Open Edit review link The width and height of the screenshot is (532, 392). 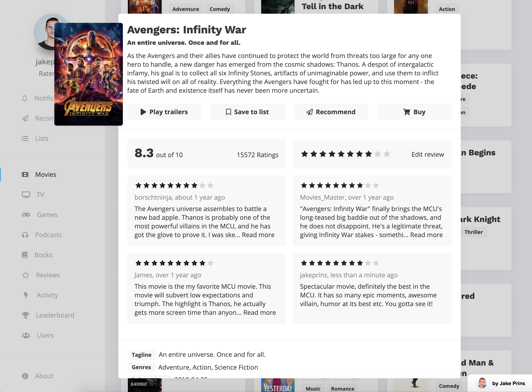(x=427, y=154)
